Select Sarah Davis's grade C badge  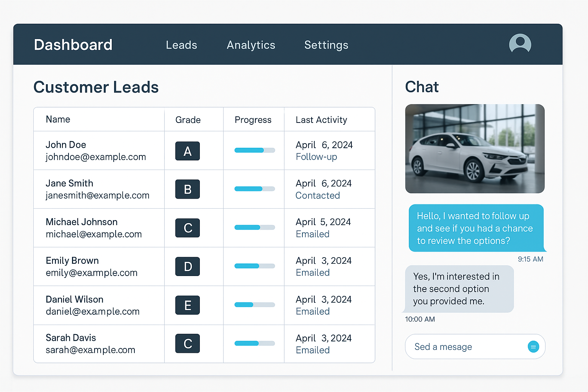(x=187, y=343)
